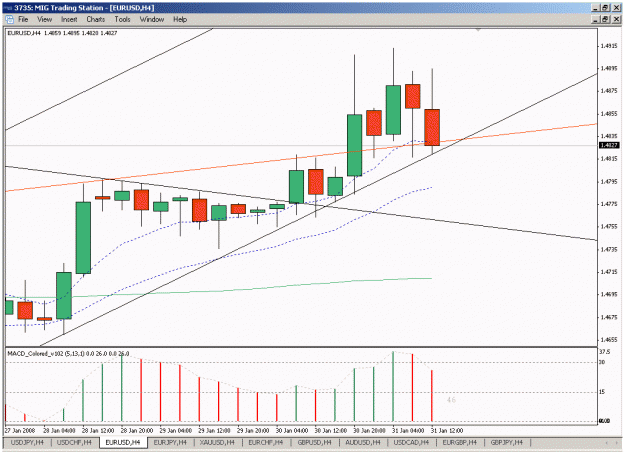Switch to the USDCHF,H4 chart tab
Screen dimensions: 625x452
coord(74,442)
